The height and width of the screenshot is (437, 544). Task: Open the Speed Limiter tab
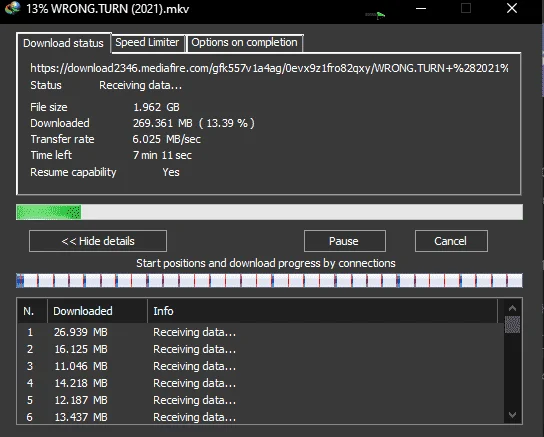[147, 42]
